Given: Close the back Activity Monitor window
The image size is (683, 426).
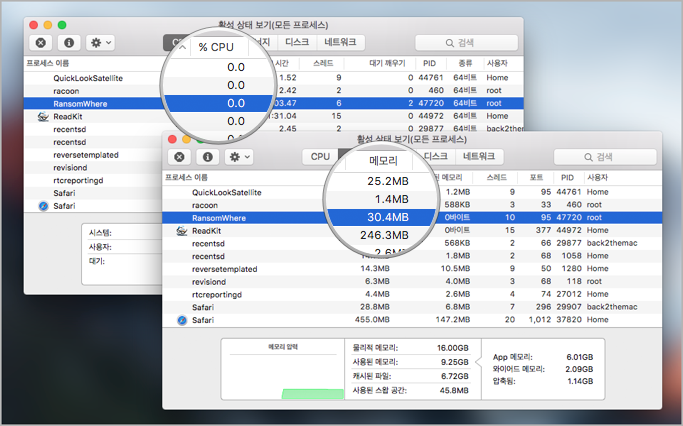Looking at the screenshot, I should (34, 25).
